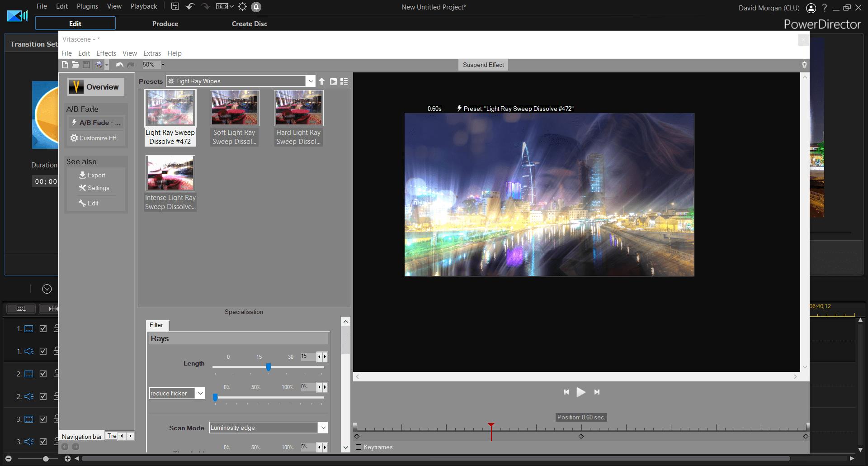Click the Vitascene save disk icon
Screen dimensions: 868x466
[86, 65]
